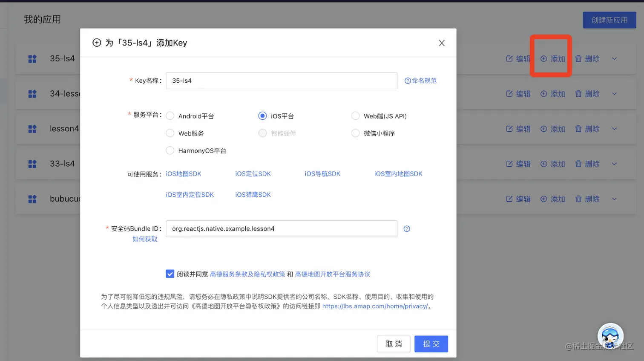
Task: Click the question-mark icon beside Bundle ID field
Action: [x=407, y=229]
